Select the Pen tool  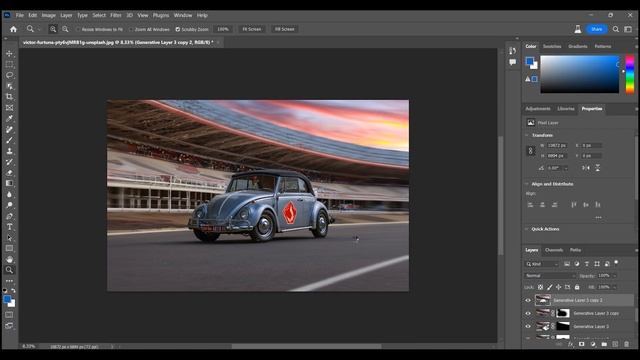9,216
